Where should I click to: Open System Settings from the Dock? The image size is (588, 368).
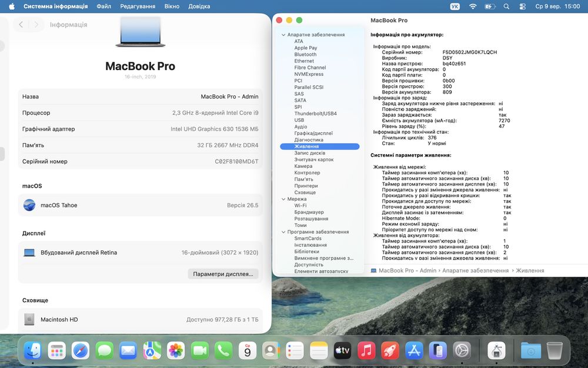pyautogui.click(x=462, y=351)
